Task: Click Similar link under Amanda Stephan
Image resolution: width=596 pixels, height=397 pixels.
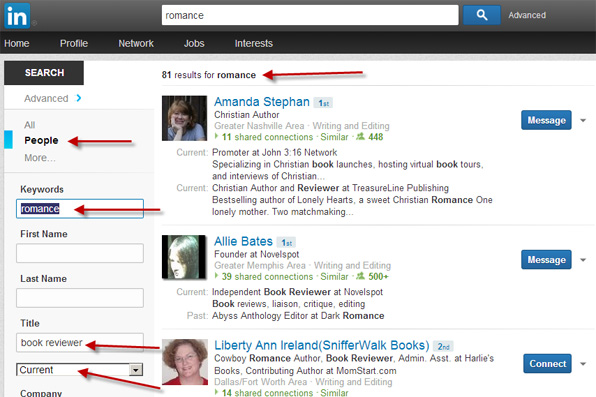Action: pos(334,137)
